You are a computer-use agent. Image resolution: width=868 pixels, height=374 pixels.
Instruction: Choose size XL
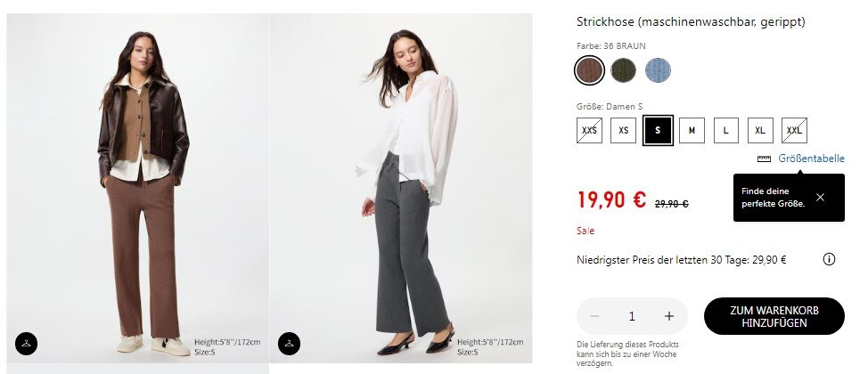[759, 131]
